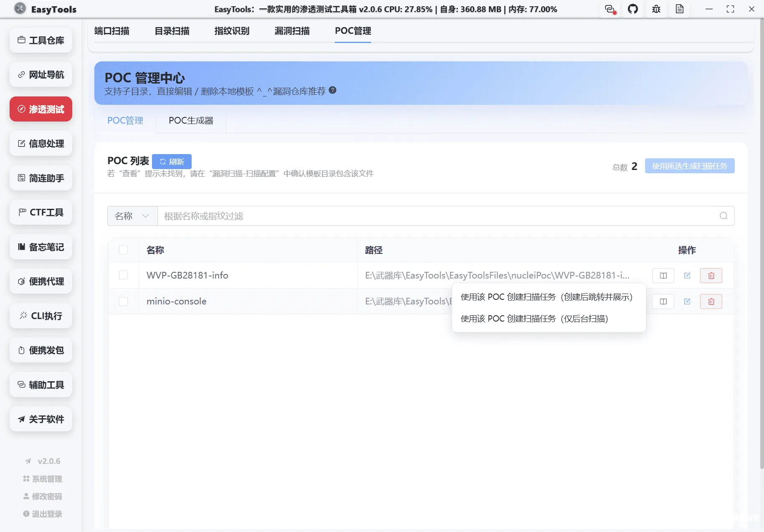The width and height of the screenshot is (764, 532).
Task: Expand 系统管理 in the bottom sidebar
Action: tap(43, 479)
